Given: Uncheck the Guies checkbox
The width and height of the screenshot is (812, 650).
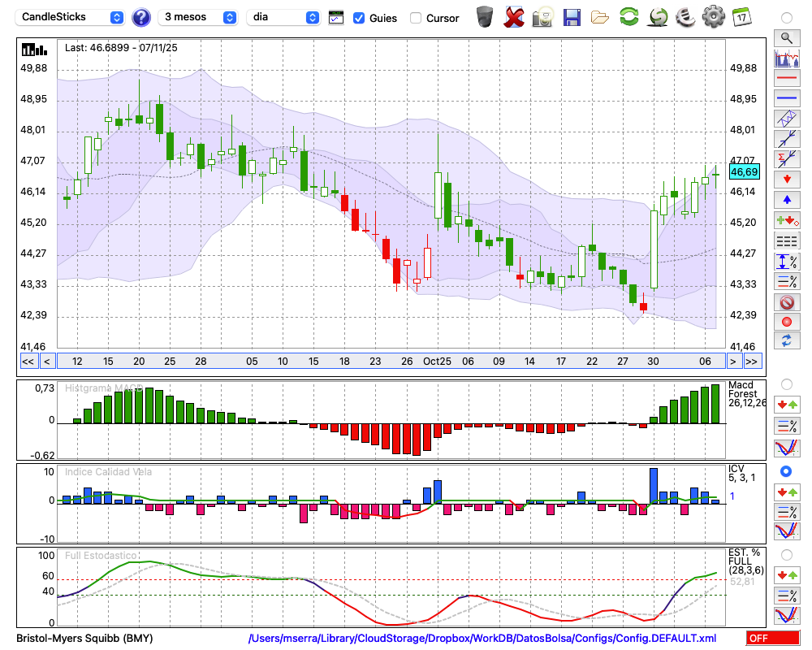Looking at the screenshot, I should (359, 18).
